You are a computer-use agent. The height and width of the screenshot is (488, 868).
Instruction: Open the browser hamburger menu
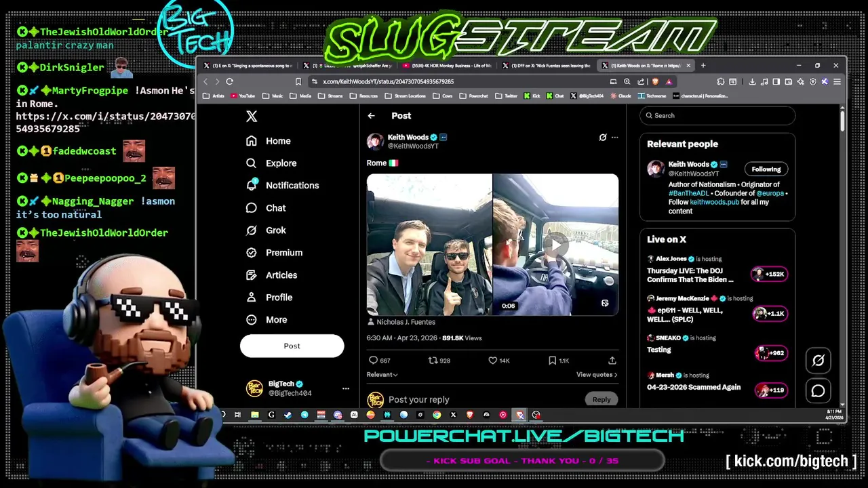pos(837,81)
